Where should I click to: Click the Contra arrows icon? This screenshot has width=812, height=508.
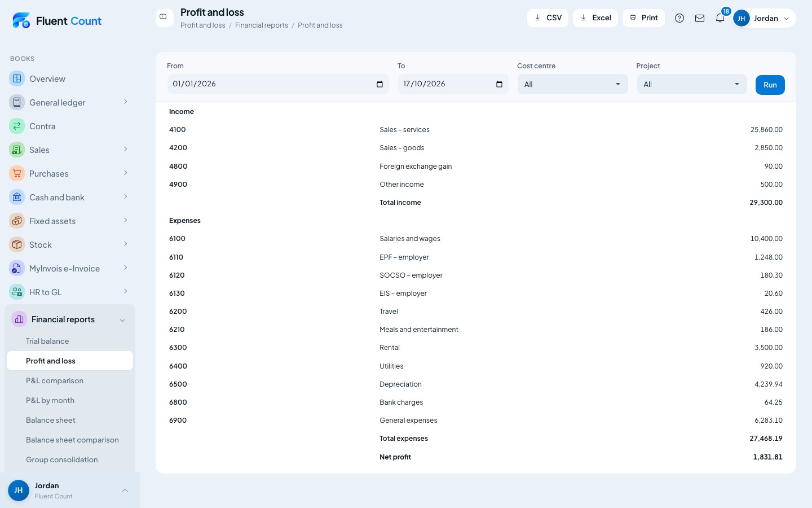pyautogui.click(x=17, y=126)
